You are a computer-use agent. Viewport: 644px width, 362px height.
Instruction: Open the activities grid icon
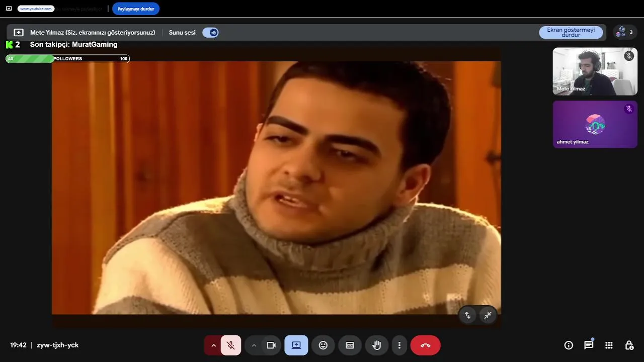609,345
